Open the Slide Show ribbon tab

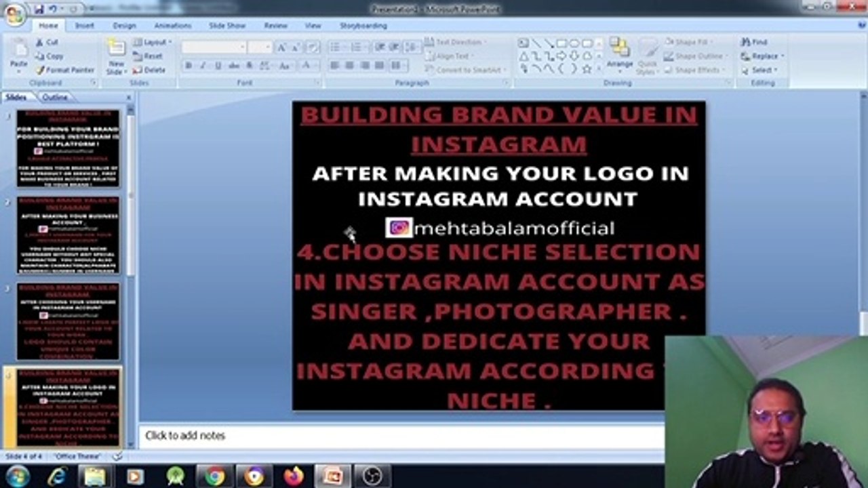tap(226, 26)
